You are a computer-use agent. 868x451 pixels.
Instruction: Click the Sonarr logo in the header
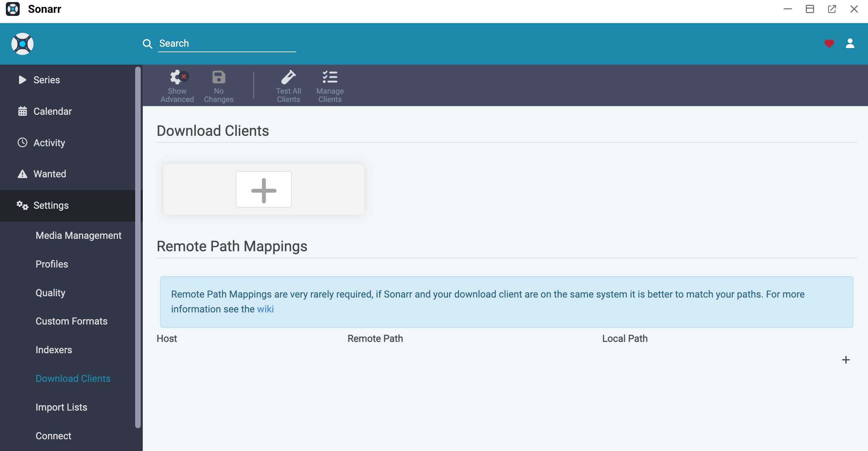(22, 44)
